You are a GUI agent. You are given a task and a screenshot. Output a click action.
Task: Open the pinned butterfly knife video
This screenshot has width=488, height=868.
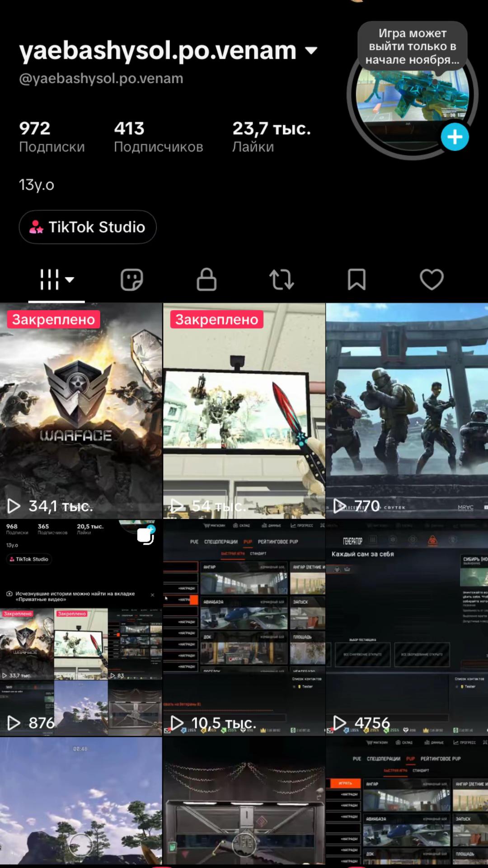click(244, 410)
